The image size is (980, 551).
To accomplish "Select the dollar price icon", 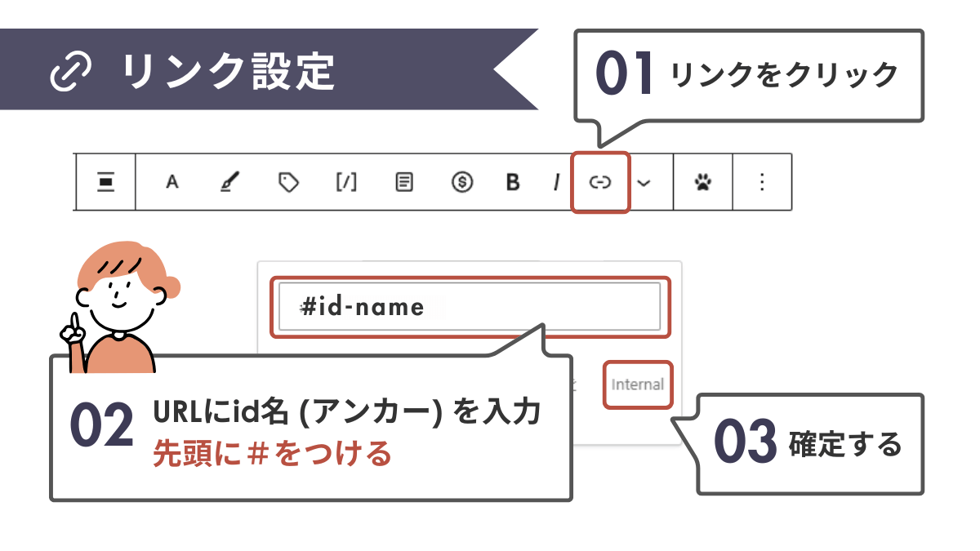I will (461, 183).
